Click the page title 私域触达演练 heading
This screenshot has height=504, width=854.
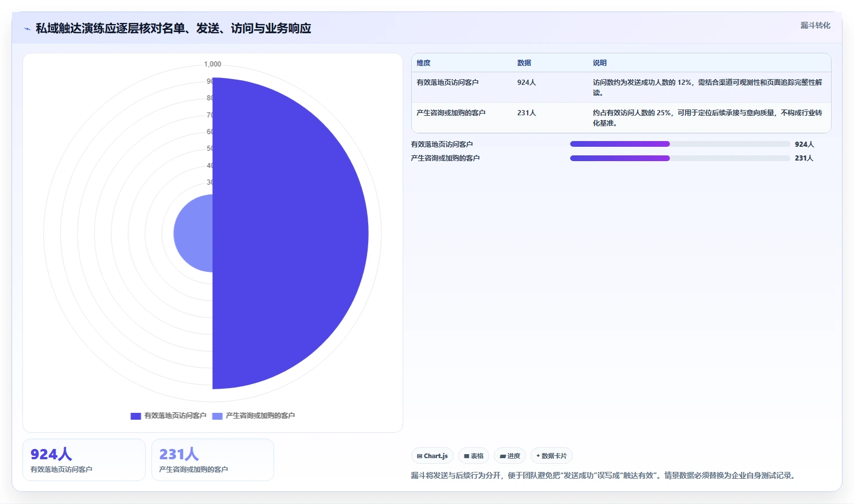pos(173,29)
